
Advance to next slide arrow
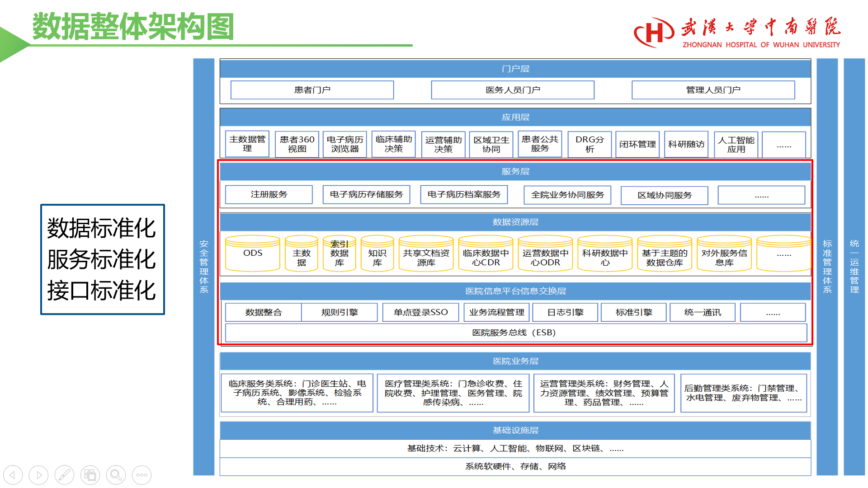[x=39, y=475]
